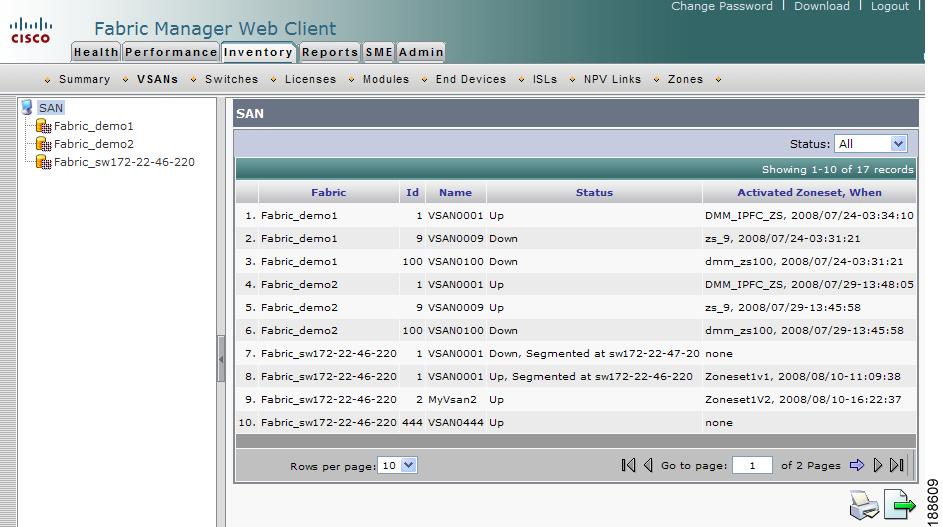Screen dimensions: 943x527
Task: Click VSAN0444 name cell
Action: click(x=456, y=422)
